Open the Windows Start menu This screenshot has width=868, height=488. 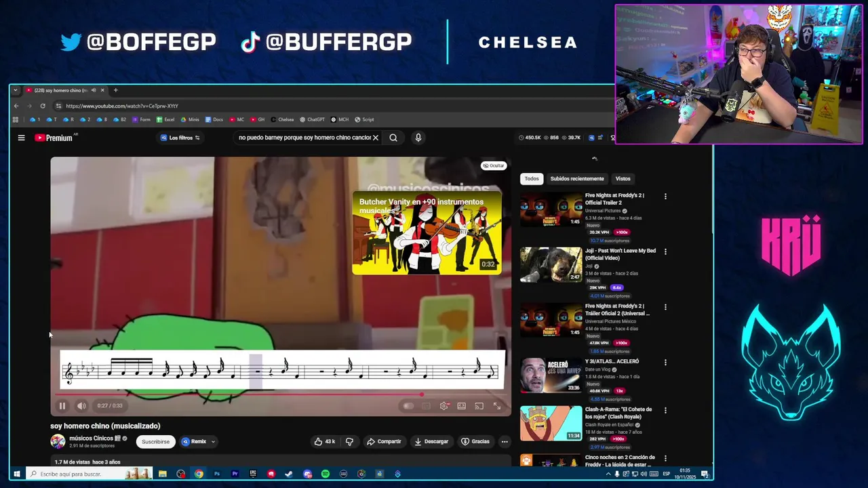(x=16, y=474)
